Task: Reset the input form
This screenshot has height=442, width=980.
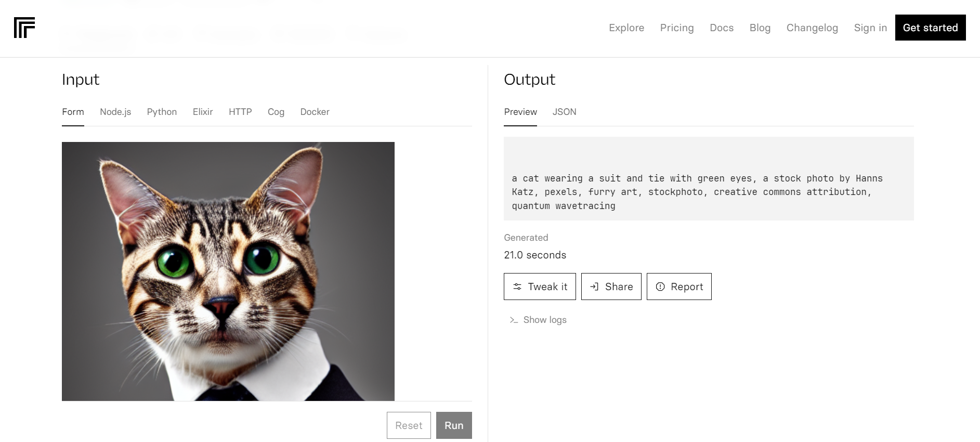Action: pyautogui.click(x=409, y=425)
